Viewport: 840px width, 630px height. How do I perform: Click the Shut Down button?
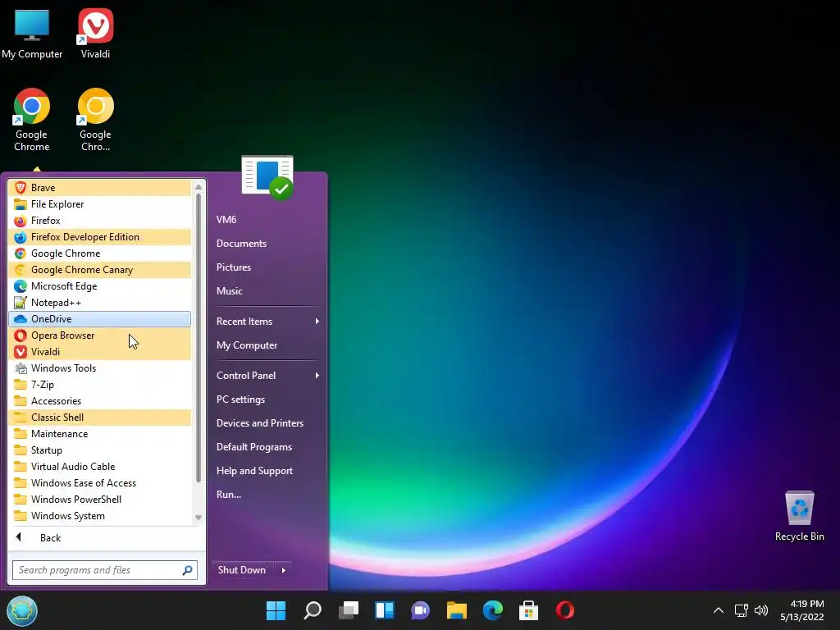tap(243, 570)
